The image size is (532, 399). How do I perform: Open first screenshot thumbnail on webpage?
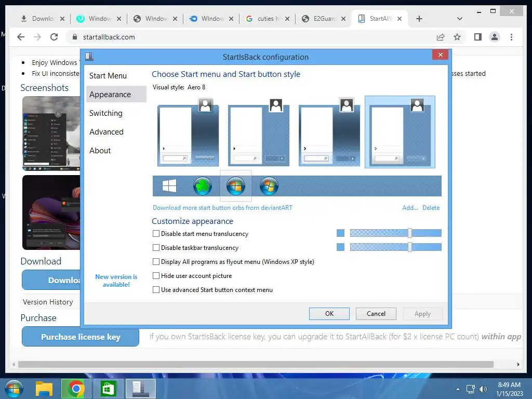(x=51, y=134)
